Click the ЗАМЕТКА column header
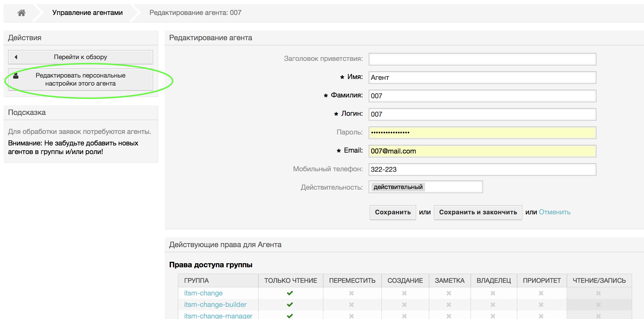 [449, 280]
